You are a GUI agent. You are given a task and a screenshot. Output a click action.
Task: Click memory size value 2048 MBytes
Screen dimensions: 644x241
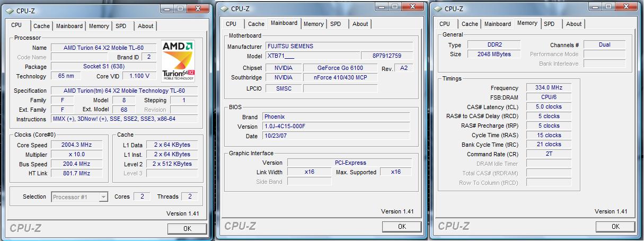tap(493, 54)
